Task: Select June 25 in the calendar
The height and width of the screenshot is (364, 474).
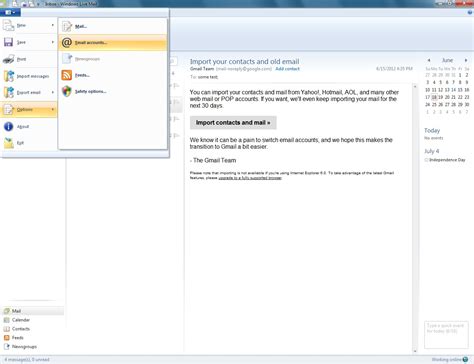Action: pyautogui.click(x=434, y=105)
